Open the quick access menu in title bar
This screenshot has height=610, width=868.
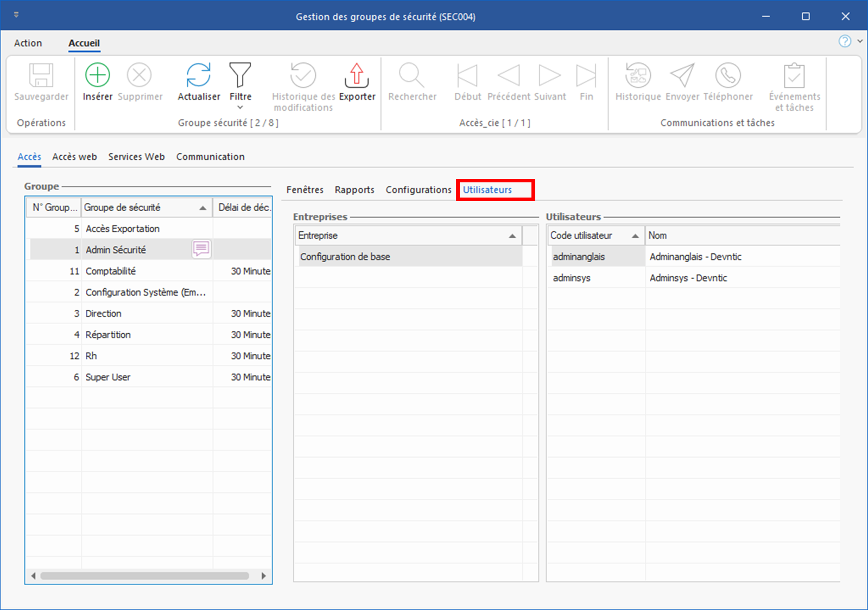pos(16,15)
